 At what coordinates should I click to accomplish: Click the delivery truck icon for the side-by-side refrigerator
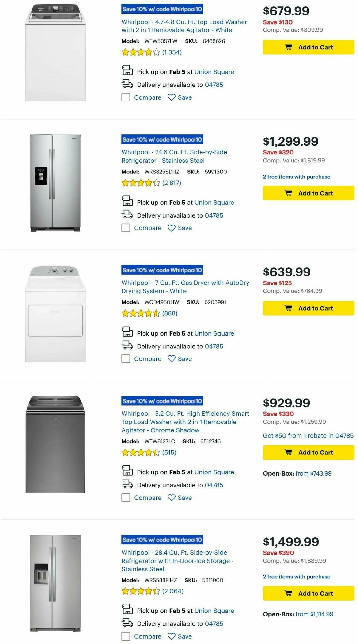(127, 215)
